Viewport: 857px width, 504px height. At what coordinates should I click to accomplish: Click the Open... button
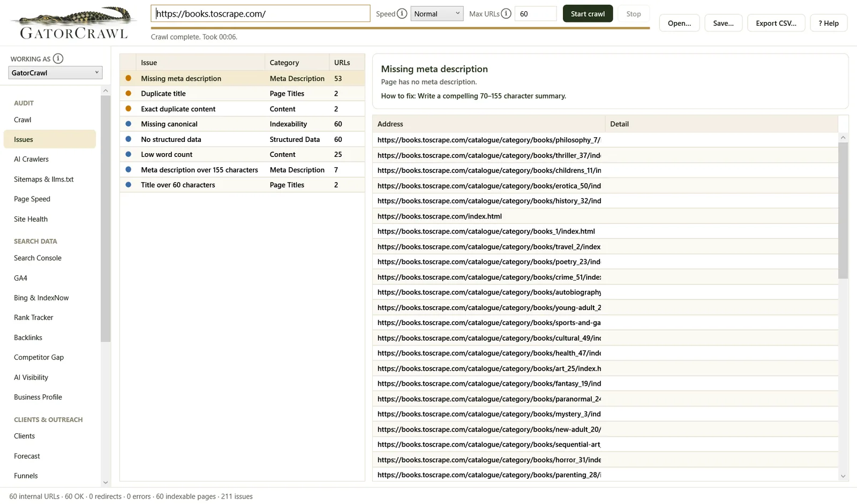(679, 23)
